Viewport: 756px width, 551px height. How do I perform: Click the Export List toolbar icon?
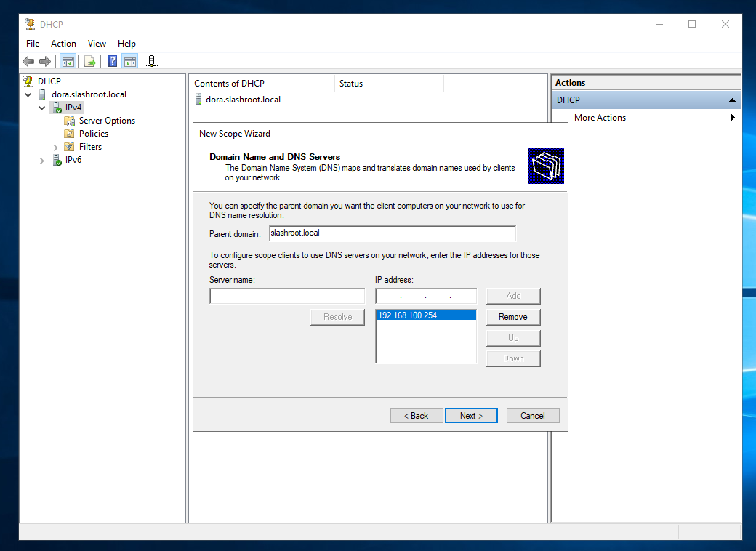pyautogui.click(x=90, y=62)
